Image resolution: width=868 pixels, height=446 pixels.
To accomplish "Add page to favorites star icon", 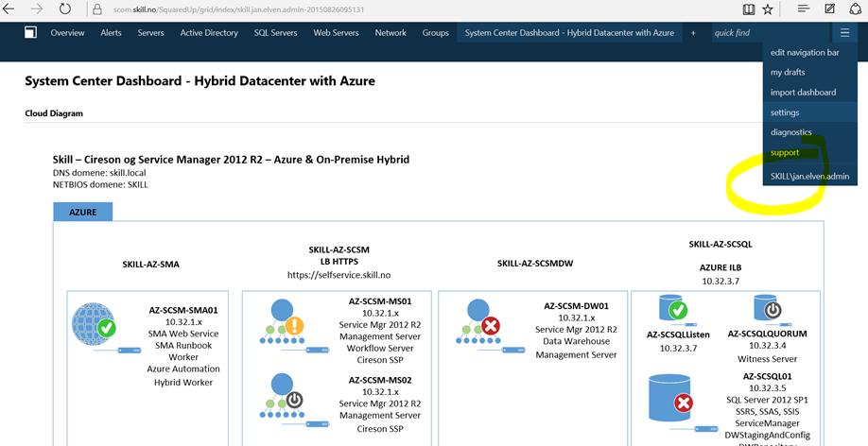I will pyautogui.click(x=767, y=9).
